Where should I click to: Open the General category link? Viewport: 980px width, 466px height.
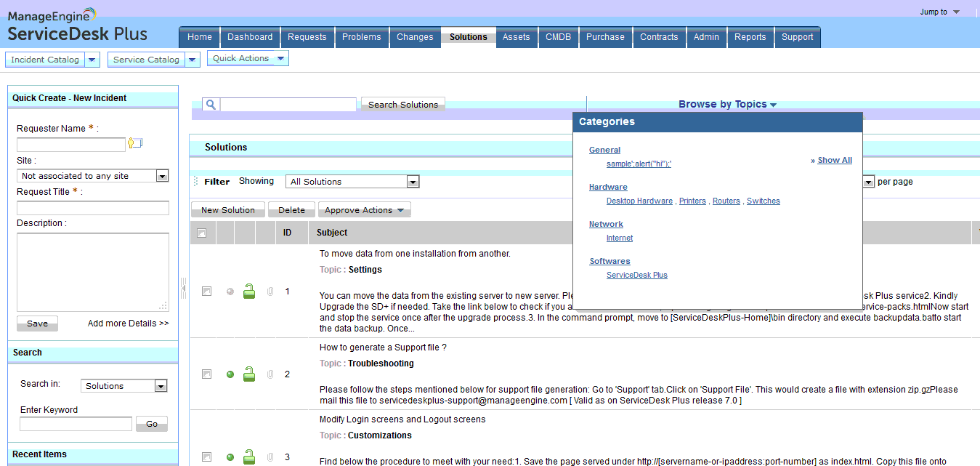pyautogui.click(x=604, y=150)
